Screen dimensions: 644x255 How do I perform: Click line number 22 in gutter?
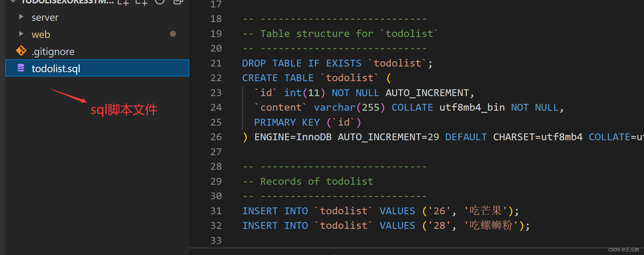(x=216, y=78)
